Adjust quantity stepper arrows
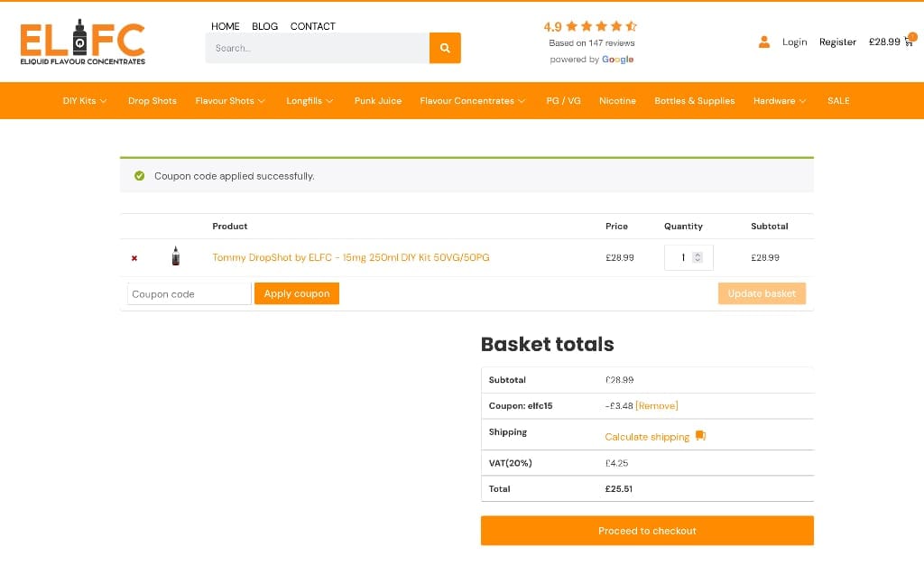This screenshot has width=924, height=575. point(698,257)
